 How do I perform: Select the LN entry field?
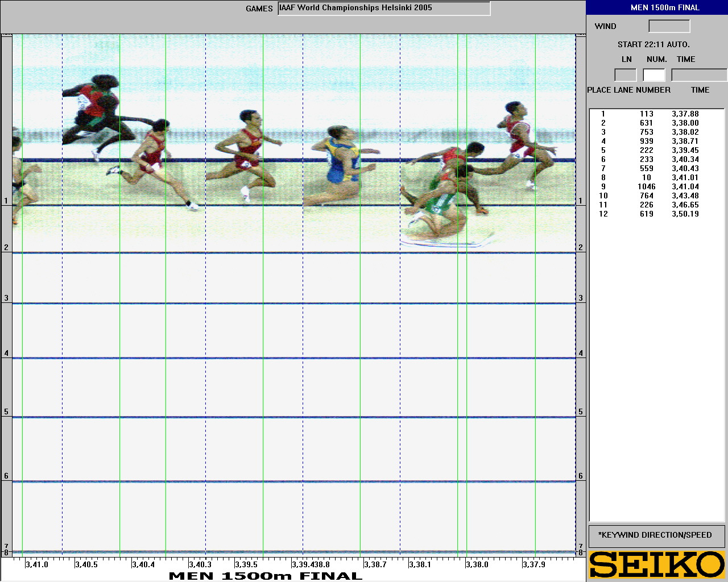[625, 75]
